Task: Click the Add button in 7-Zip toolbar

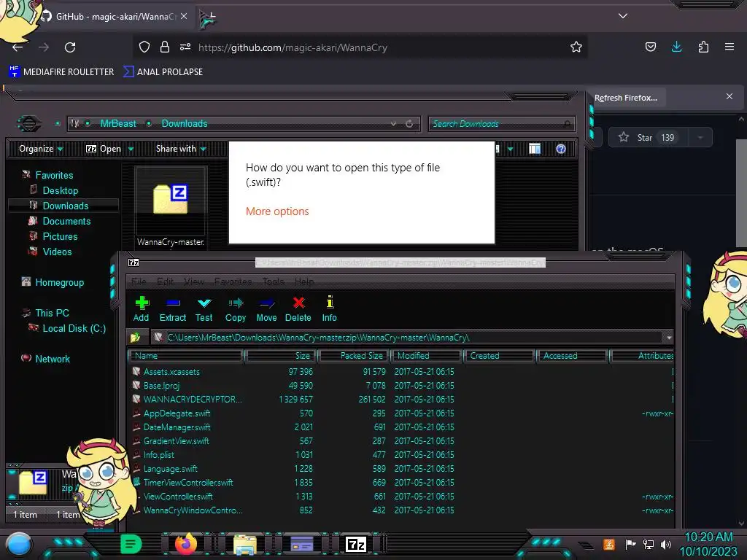Action: [141, 309]
